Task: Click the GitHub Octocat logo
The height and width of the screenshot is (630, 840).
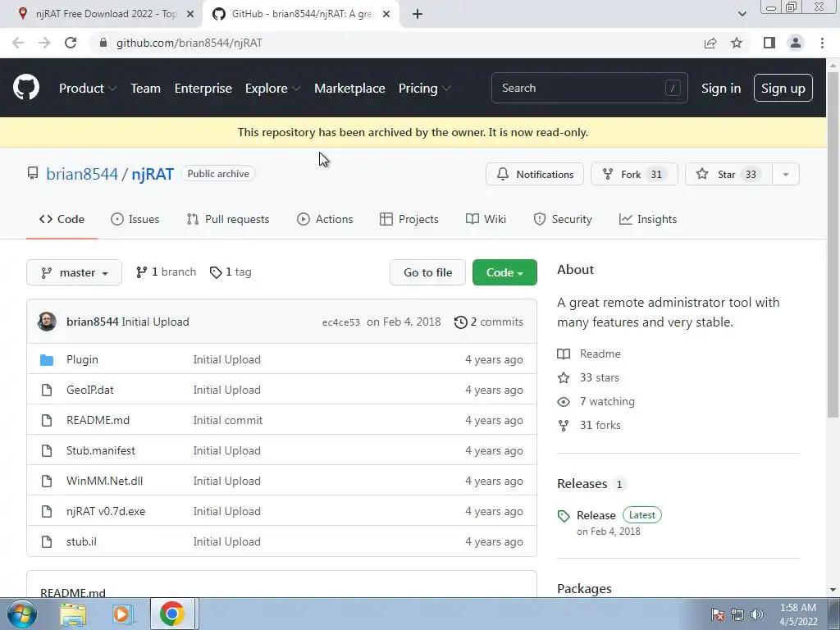Action: click(26, 88)
